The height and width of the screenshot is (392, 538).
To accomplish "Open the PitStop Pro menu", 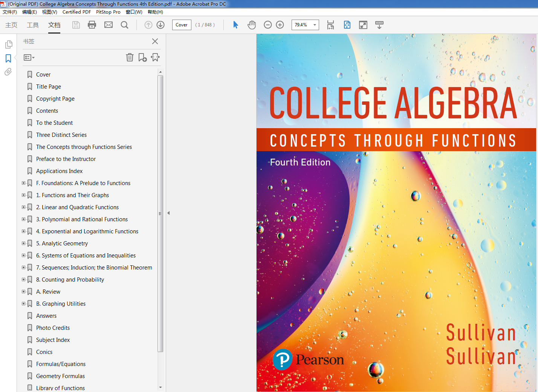I will [x=108, y=12].
